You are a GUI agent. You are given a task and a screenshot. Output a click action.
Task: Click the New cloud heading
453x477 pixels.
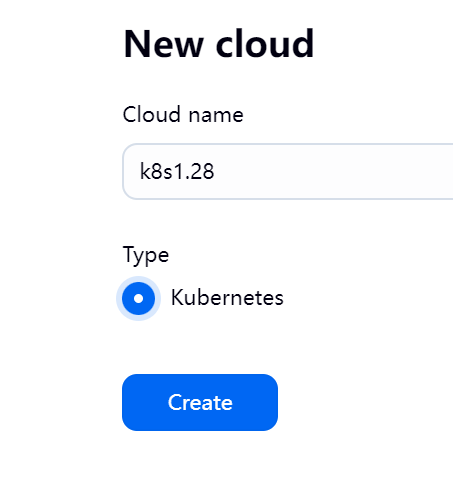[219, 44]
